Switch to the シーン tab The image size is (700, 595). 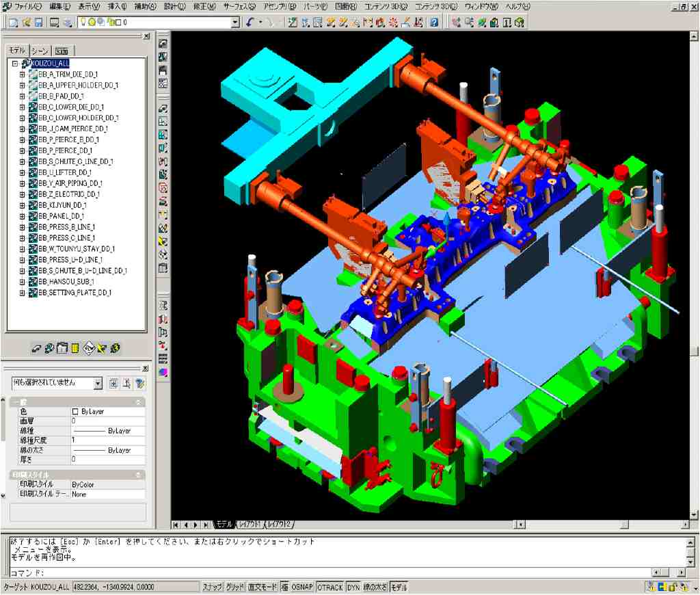[40, 51]
